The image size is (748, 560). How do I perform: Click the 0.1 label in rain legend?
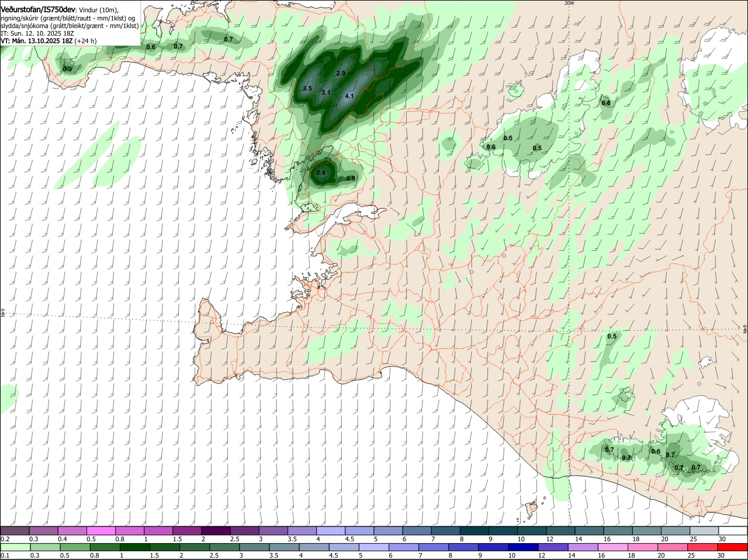click(5, 555)
